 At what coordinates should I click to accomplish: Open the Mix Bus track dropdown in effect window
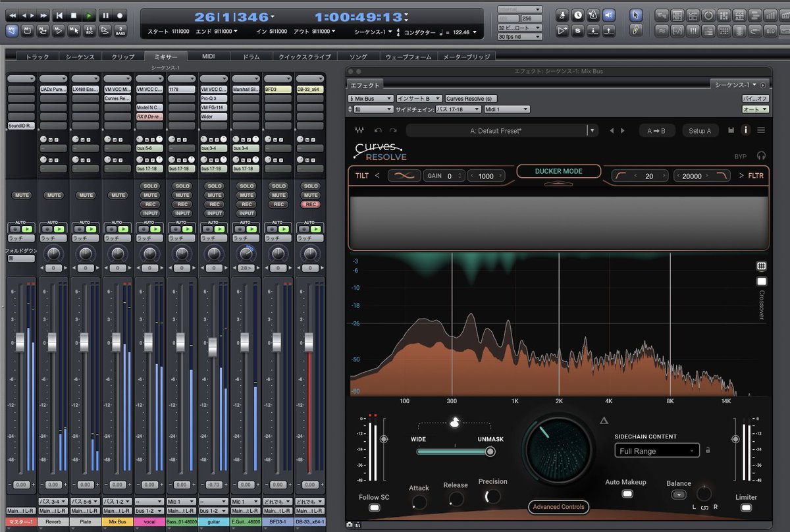(x=371, y=98)
